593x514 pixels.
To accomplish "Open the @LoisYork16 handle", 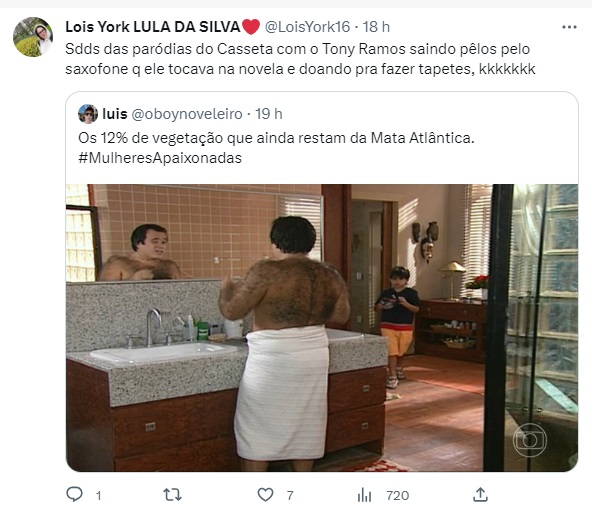I will (x=307, y=27).
